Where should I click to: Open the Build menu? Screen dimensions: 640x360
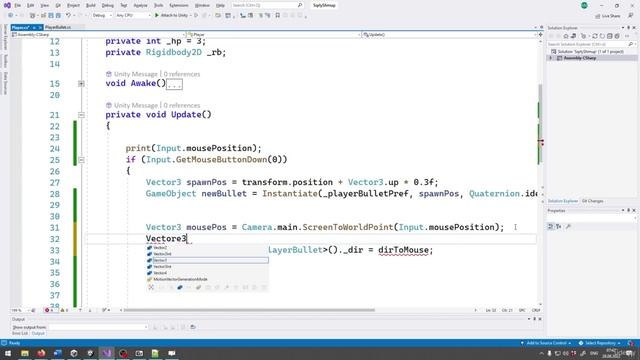pos(91,5)
